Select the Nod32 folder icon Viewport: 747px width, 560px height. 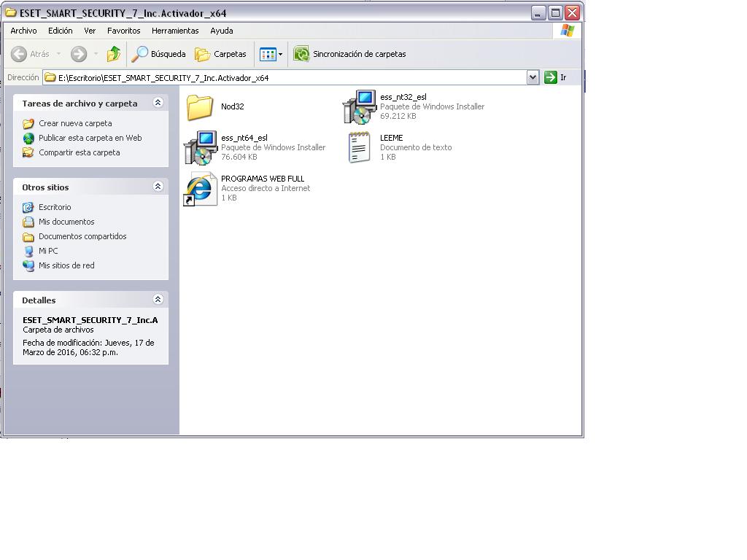pyautogui.click(x=200, y=106)
